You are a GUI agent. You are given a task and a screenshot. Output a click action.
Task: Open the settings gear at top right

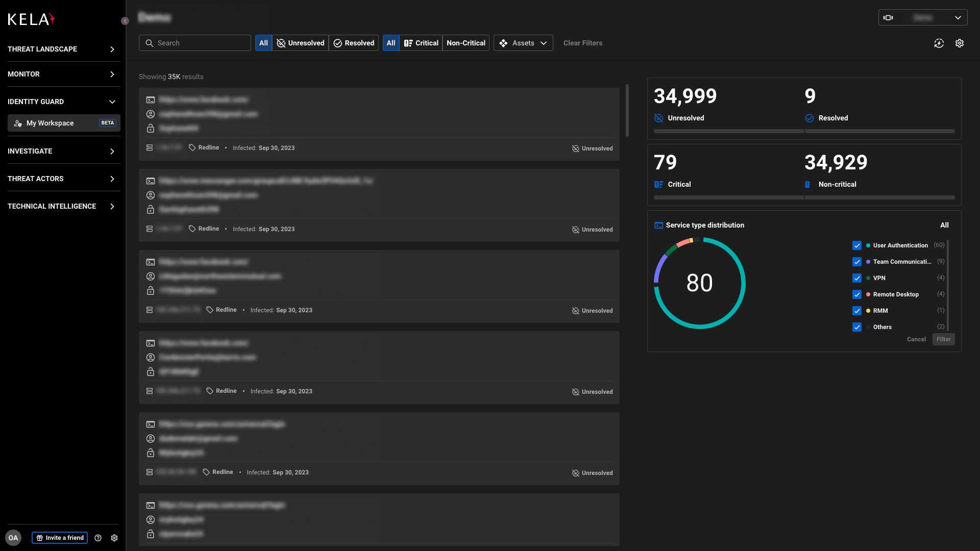coord(960,43)
